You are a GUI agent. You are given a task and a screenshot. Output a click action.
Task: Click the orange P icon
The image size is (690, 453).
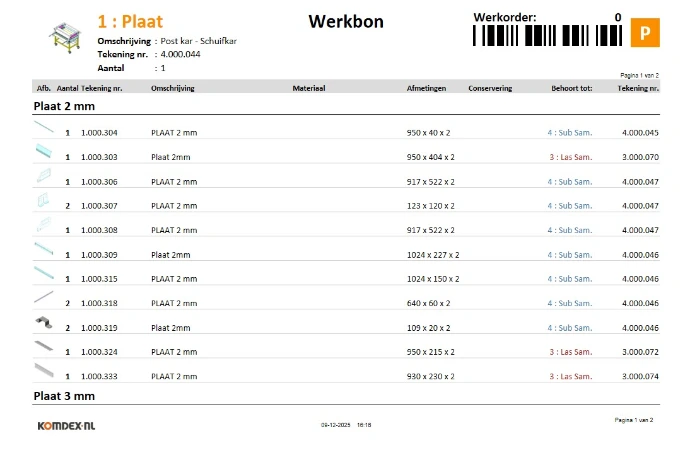click(x=645, y=34)
